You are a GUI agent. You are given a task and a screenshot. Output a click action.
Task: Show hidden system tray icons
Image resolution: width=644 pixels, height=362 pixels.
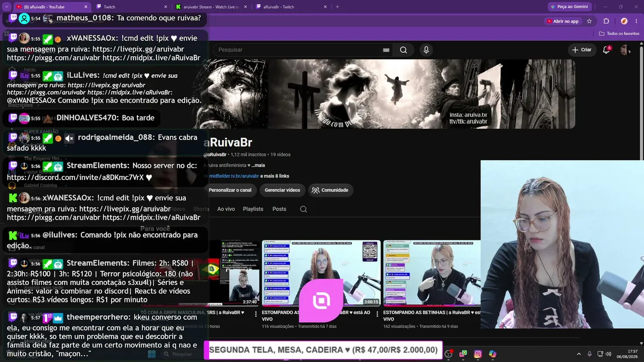579,354
